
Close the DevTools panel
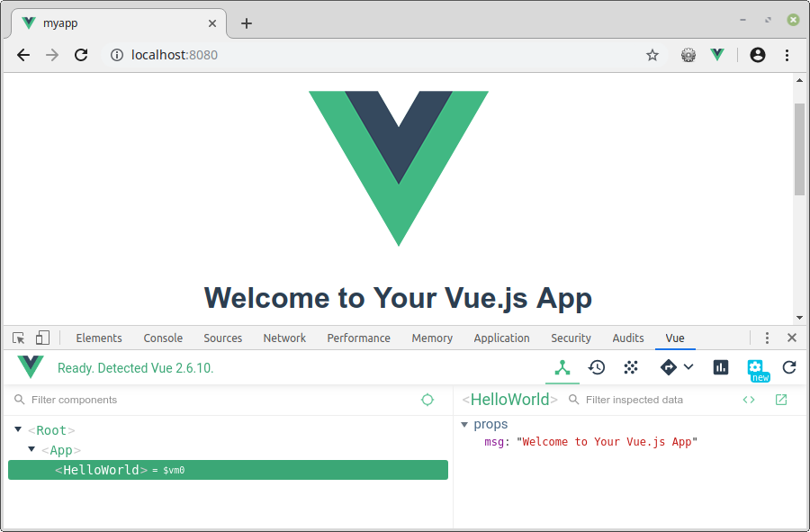792,338
